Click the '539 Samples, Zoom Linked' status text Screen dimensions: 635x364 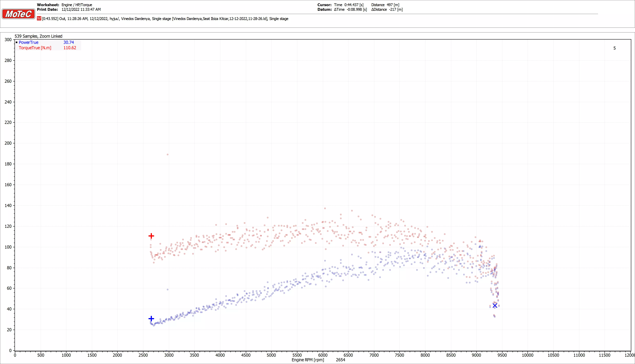[x=38, y=36]
